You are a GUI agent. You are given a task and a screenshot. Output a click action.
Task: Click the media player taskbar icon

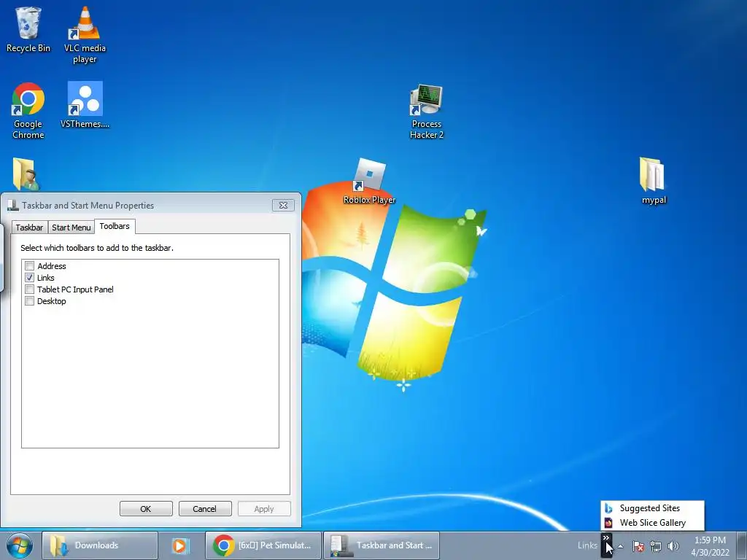[180, 545]
